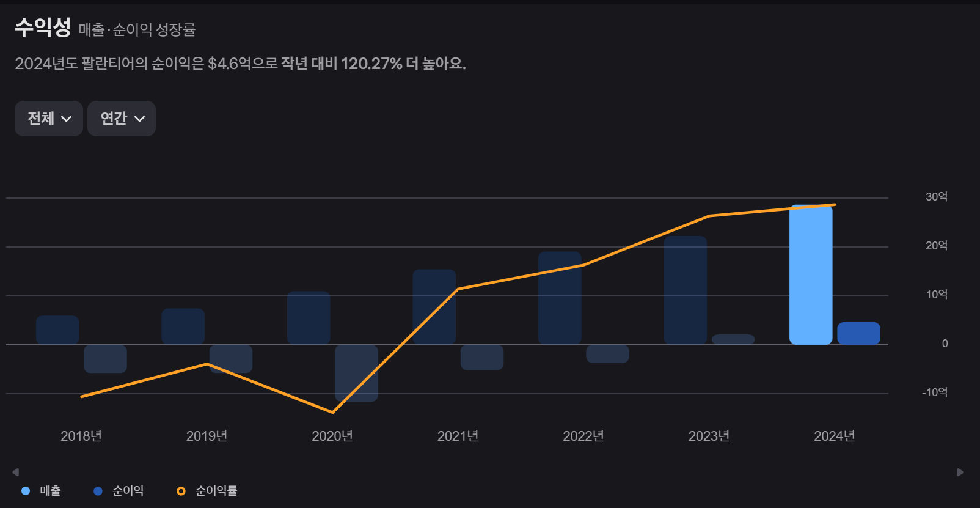Open the 연간 period dropdown
This screenshot has height=508, width=980.
[x=122, y=119]
